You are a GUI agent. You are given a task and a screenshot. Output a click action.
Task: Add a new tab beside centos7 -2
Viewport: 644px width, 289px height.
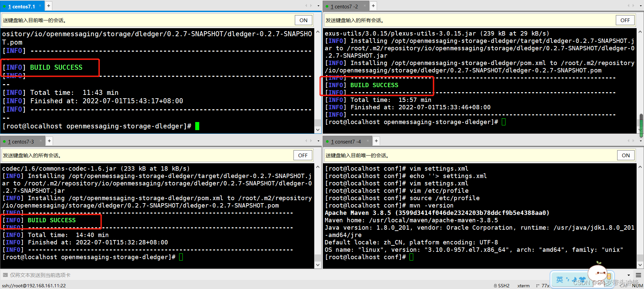(x=373, y=6)
